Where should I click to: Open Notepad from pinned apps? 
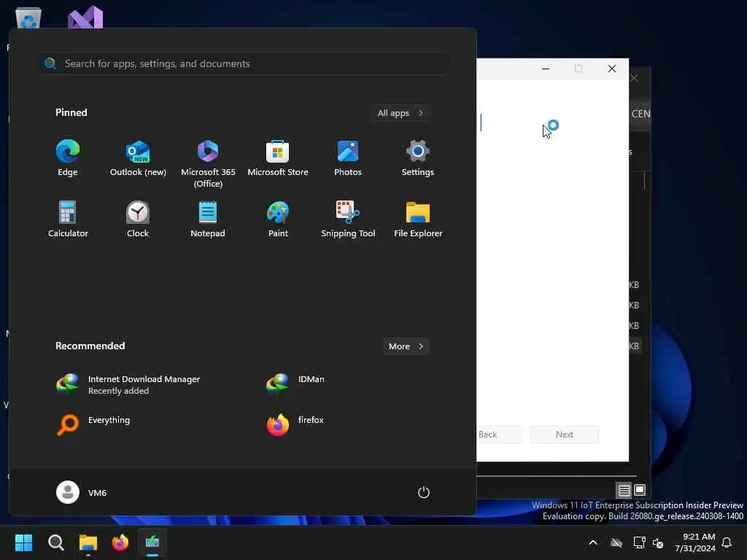[x=208, y=219]
